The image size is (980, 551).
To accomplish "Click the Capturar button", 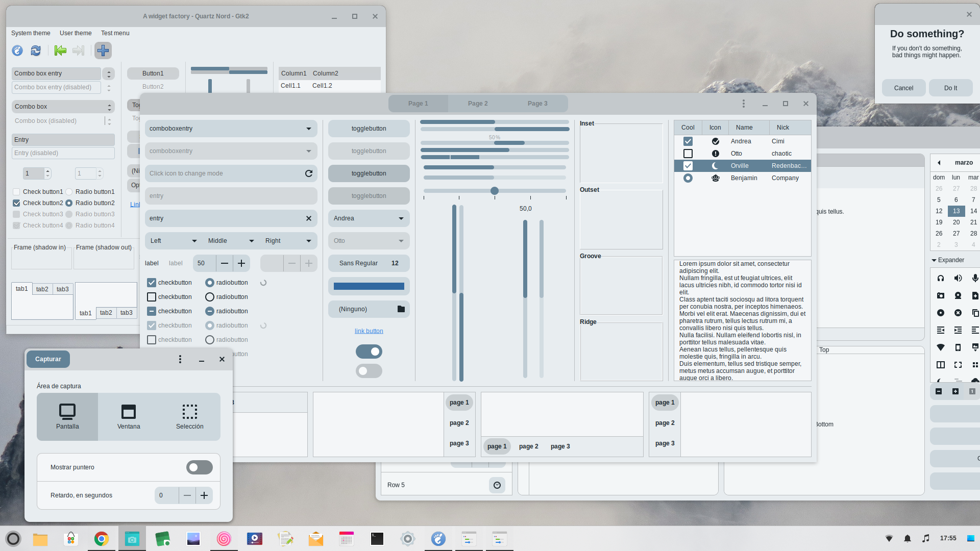I will (48, 359).
